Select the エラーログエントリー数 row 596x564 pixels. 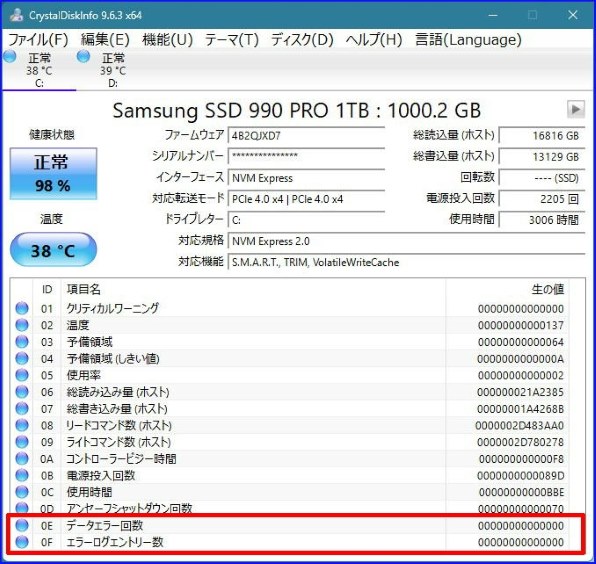[x=290, y=542]
